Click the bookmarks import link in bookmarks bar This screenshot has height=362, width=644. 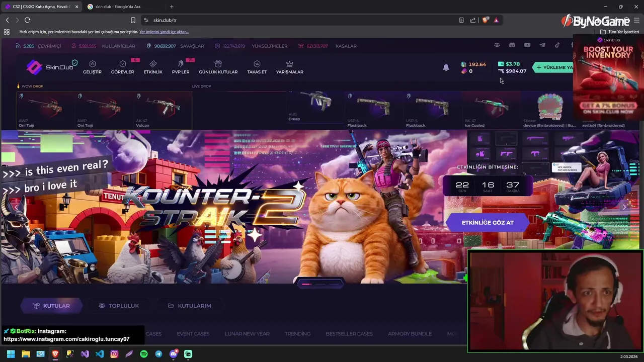tap(164, 32)
